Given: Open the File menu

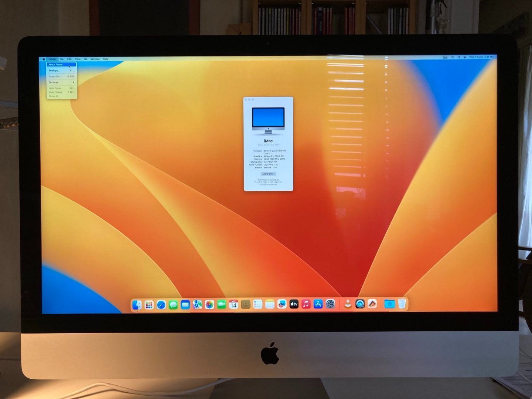Looking at the screenshot, I should [x=62, y=59].
